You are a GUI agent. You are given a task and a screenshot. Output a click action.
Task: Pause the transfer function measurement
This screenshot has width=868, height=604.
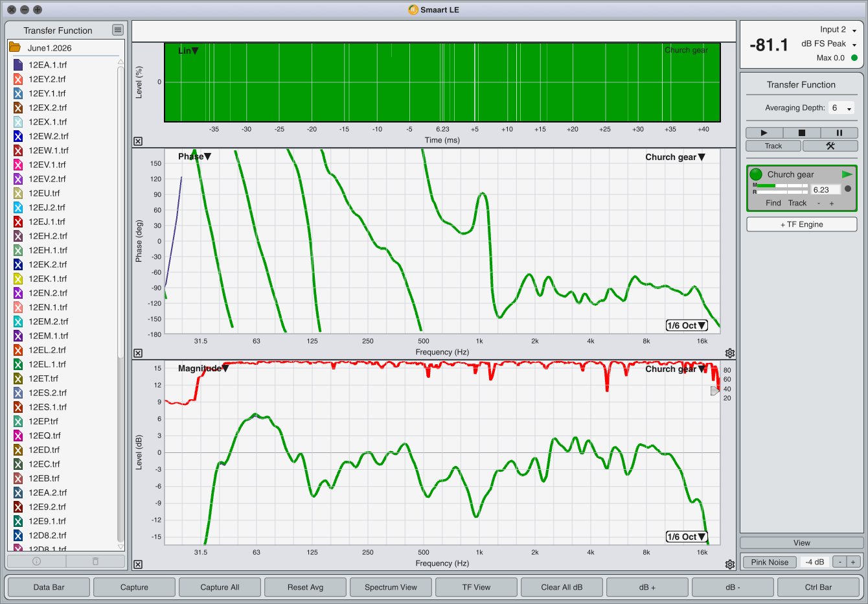(x=839, y=133)
